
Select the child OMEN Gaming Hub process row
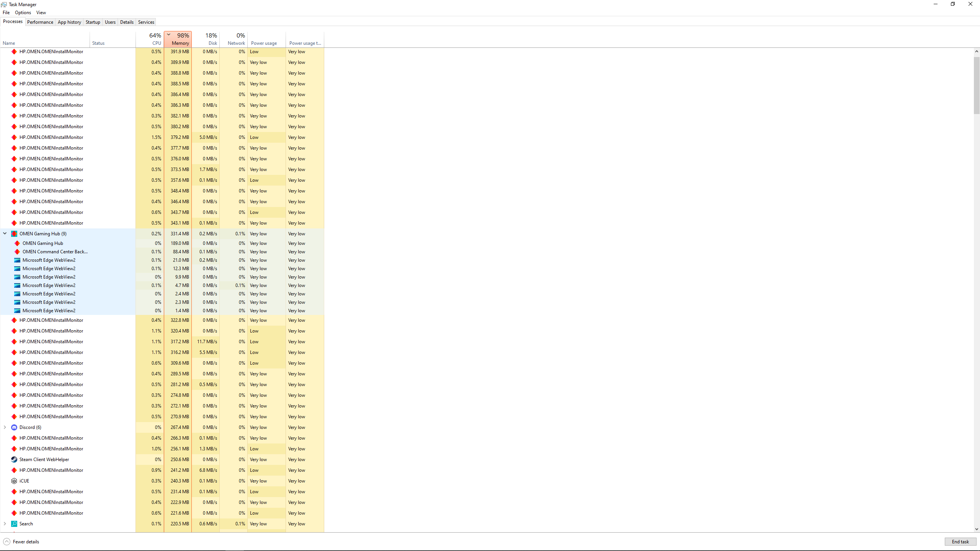coord(43,243)
